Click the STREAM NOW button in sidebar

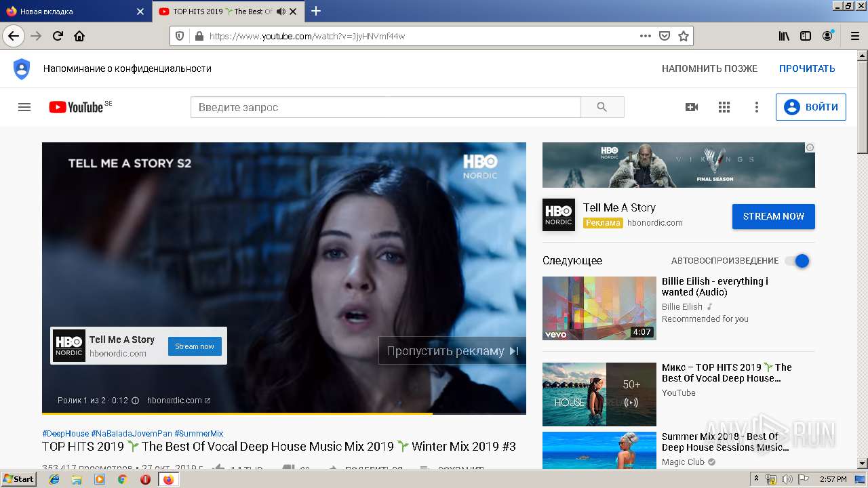(774, 216)
